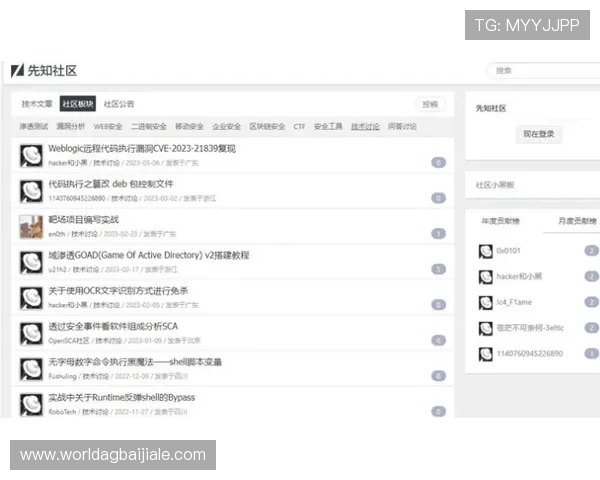Click avatar beside 软件组成分析SCA post
The height and width of the screenshot is (480, 600).
pos(31,334)
